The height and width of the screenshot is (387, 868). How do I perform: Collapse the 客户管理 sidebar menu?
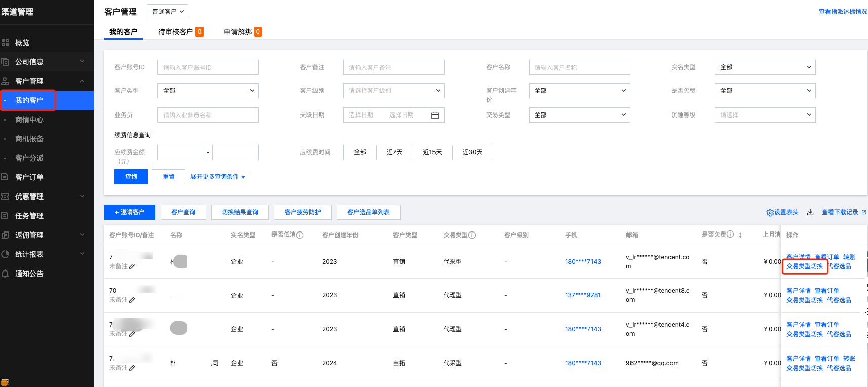click(x=82, y=81)
